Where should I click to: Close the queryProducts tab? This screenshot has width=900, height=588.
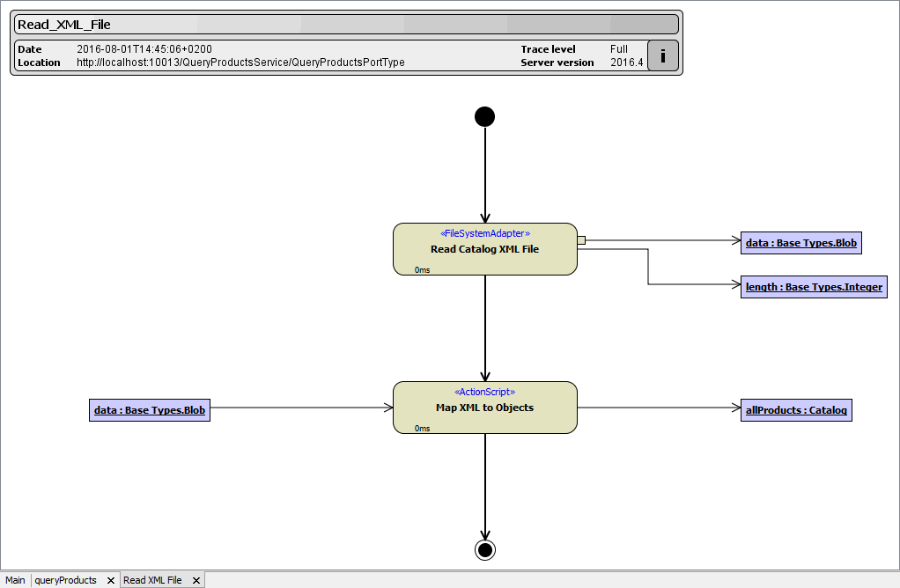pos(110,580)
